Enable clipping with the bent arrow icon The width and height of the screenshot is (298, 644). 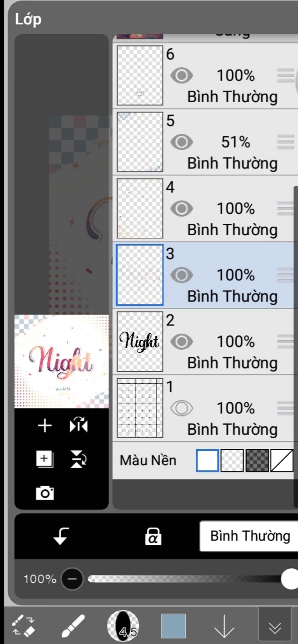click(x=61, y=536)
